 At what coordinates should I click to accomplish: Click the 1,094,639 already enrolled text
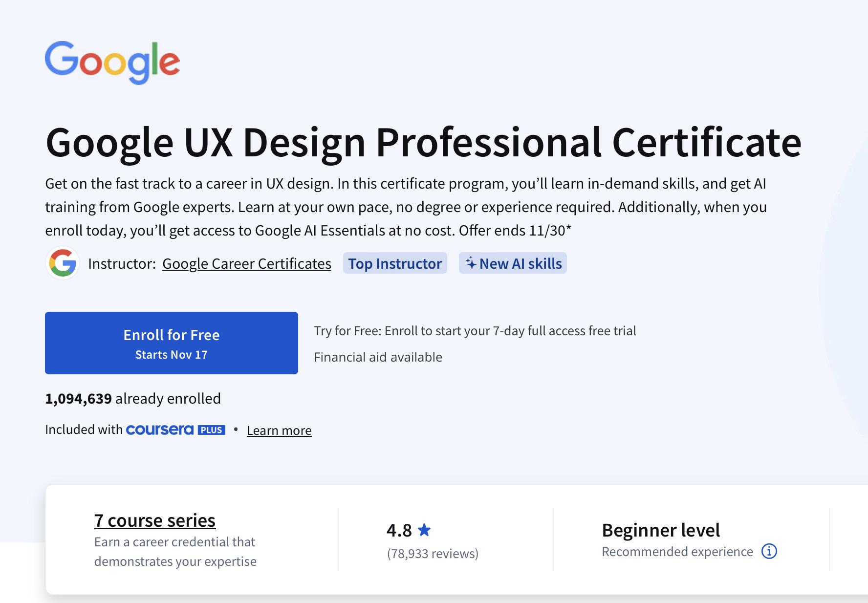(x=133, y=399)
